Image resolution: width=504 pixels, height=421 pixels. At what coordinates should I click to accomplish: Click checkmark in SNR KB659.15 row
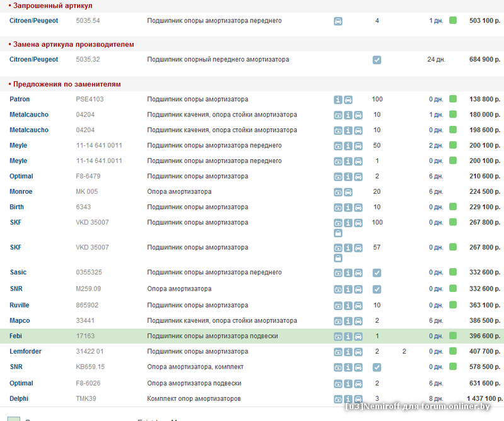377,367
